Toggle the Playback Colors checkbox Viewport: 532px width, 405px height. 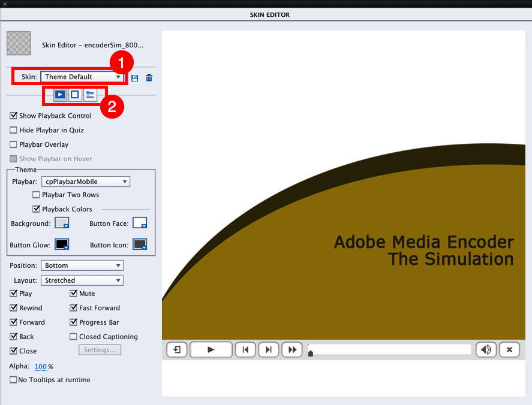point(37,208)
